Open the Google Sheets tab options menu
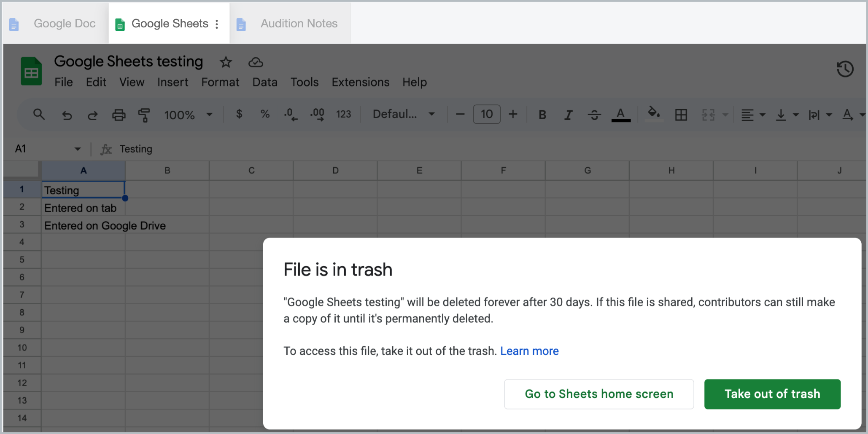 (x=217, y=24)
